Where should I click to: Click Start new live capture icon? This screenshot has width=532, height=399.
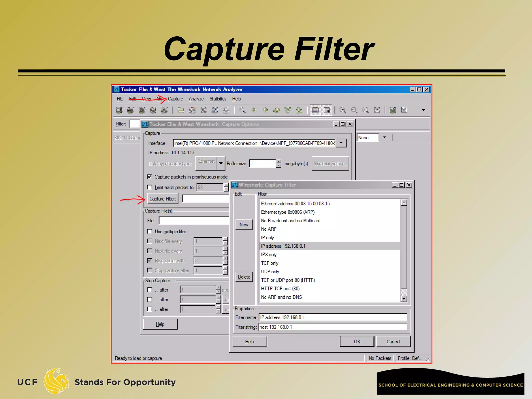point(142,110)
